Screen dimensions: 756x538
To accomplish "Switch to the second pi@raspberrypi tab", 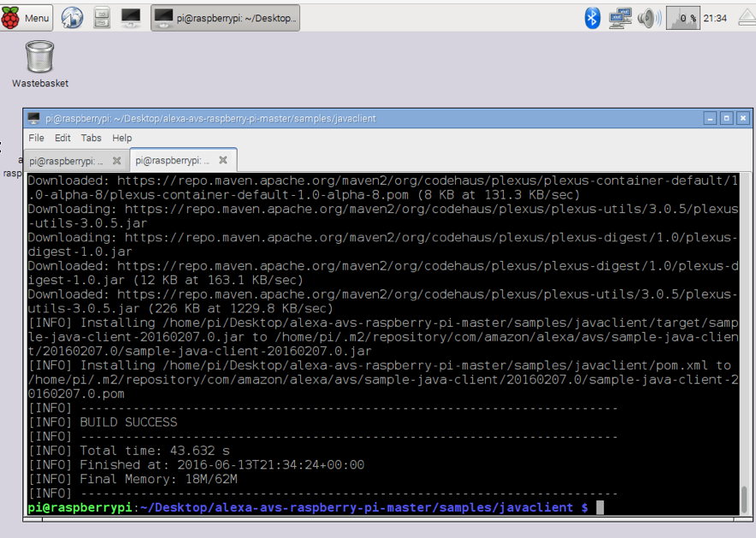I will 173,161.
